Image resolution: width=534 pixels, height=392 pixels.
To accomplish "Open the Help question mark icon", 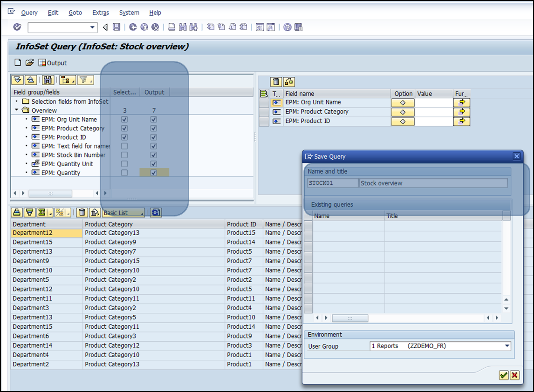I will click(288, 27).
